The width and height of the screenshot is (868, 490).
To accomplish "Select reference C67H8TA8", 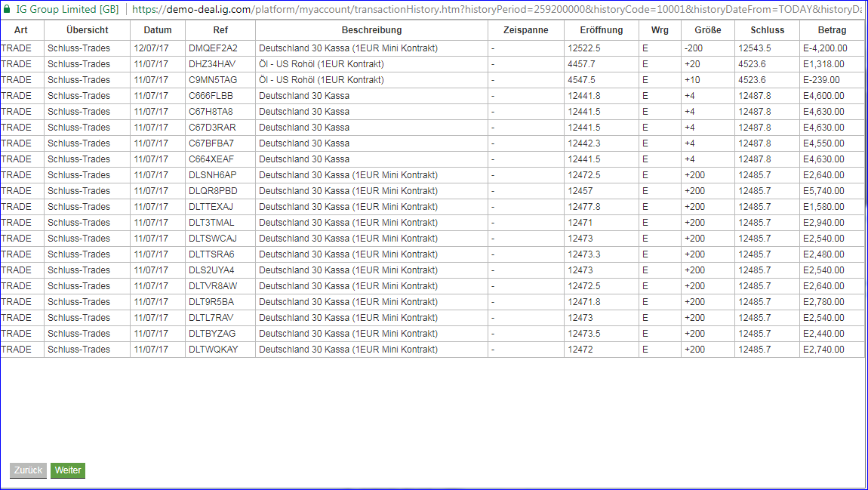I will (x=211, y=112).
